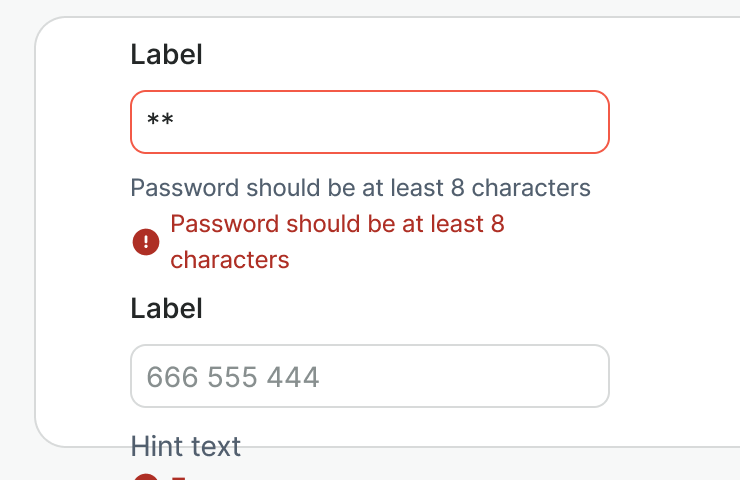Click blank card space beside second Label
Viewport: 740px width, 480px height.
coord(450,309)
